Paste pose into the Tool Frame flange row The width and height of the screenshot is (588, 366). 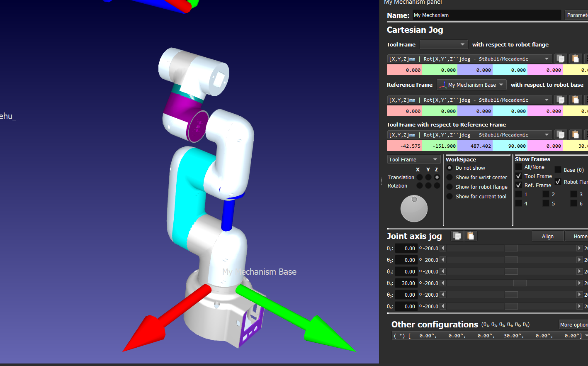[x=575, y=59]
